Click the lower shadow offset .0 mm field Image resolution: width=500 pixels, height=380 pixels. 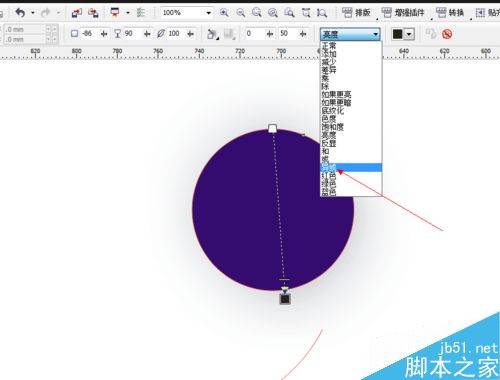click(25, 39)
